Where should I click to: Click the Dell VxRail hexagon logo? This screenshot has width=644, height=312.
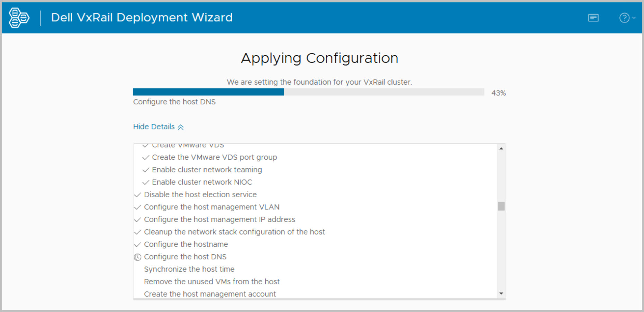[19, 18]
